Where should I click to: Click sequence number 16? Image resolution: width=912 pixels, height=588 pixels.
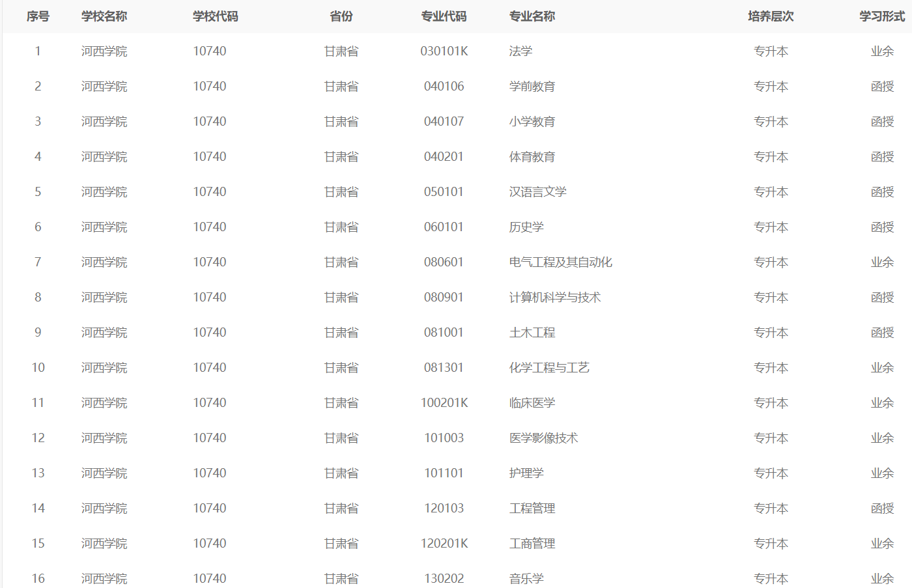click(x=38, y=579)
